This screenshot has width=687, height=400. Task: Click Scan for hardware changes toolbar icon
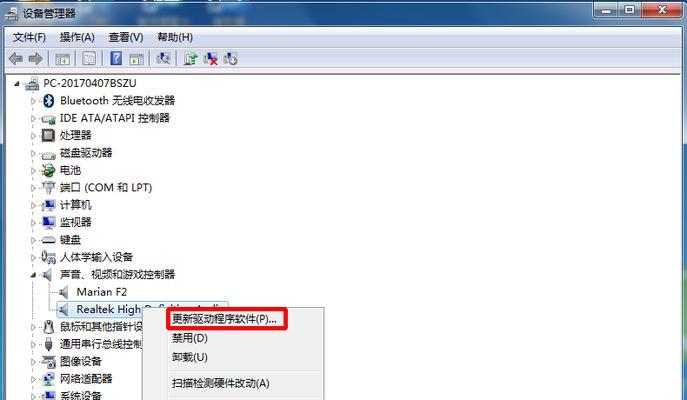(x=163, y=58)
